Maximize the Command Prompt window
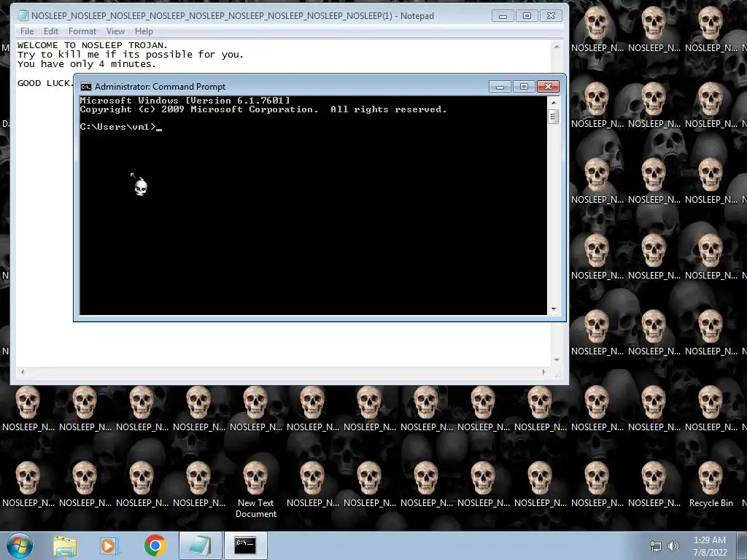 [x=524, y=86]
